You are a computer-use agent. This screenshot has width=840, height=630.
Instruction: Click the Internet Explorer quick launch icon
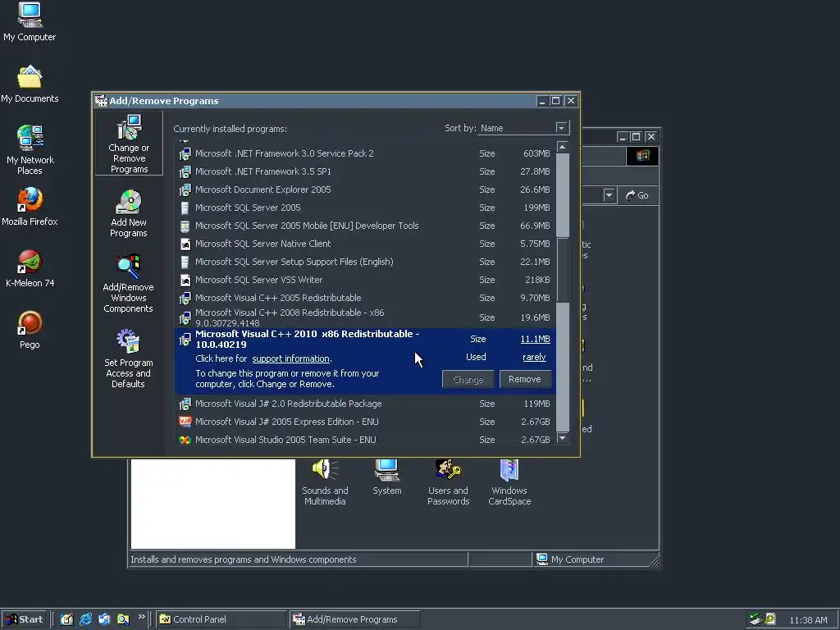coord(85,619)
